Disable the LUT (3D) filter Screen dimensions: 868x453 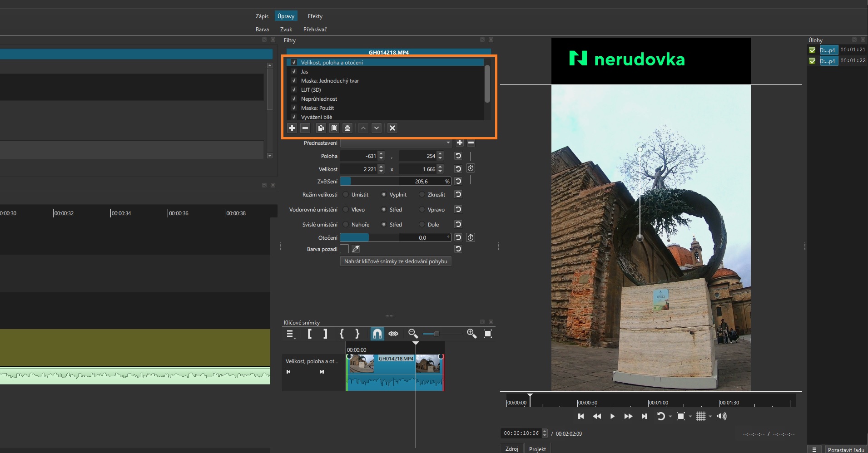coord(294,90)
